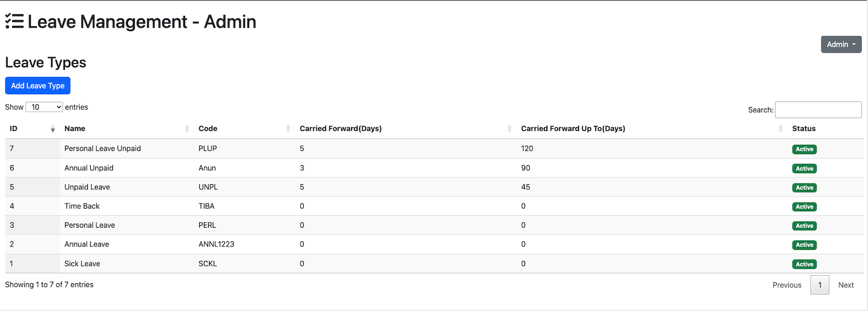Sort by Name column sort icon
868x311 pixels.
[x=187, y=129]
